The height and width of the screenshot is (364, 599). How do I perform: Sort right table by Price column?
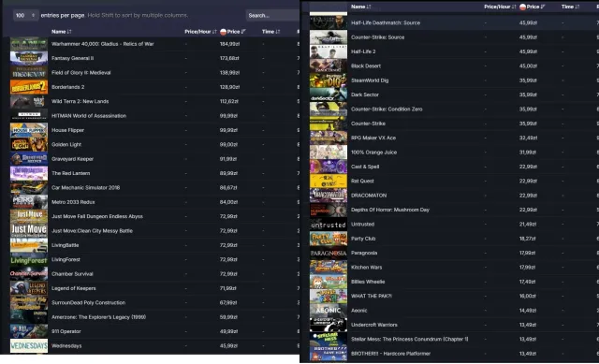[533, 7]
